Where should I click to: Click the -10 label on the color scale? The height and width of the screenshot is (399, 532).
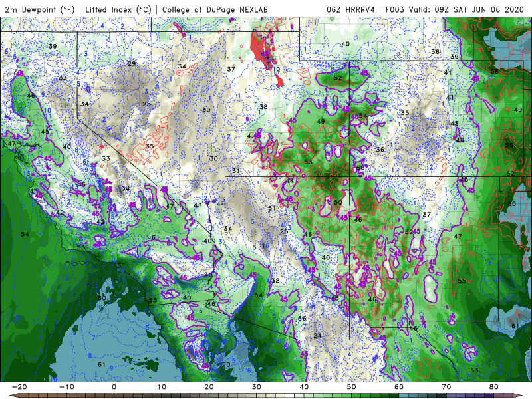pyautogui.click(x=66, y=387)
